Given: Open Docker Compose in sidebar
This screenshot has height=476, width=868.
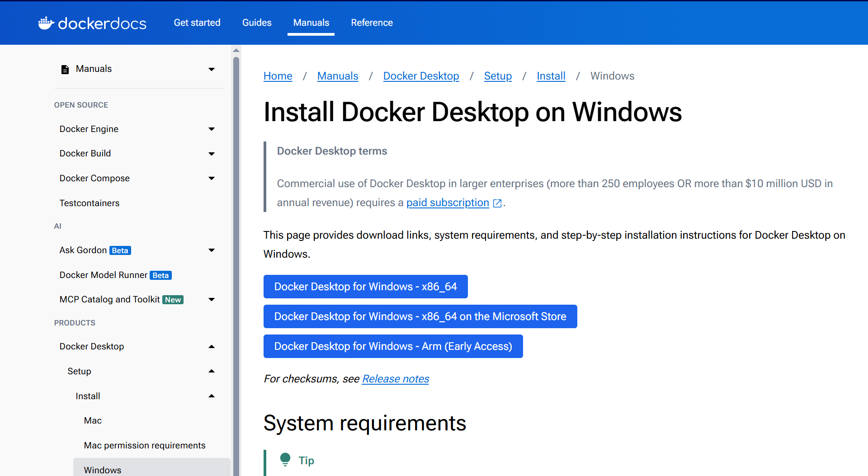Looking at the screenshot, I should coord(94,178).
